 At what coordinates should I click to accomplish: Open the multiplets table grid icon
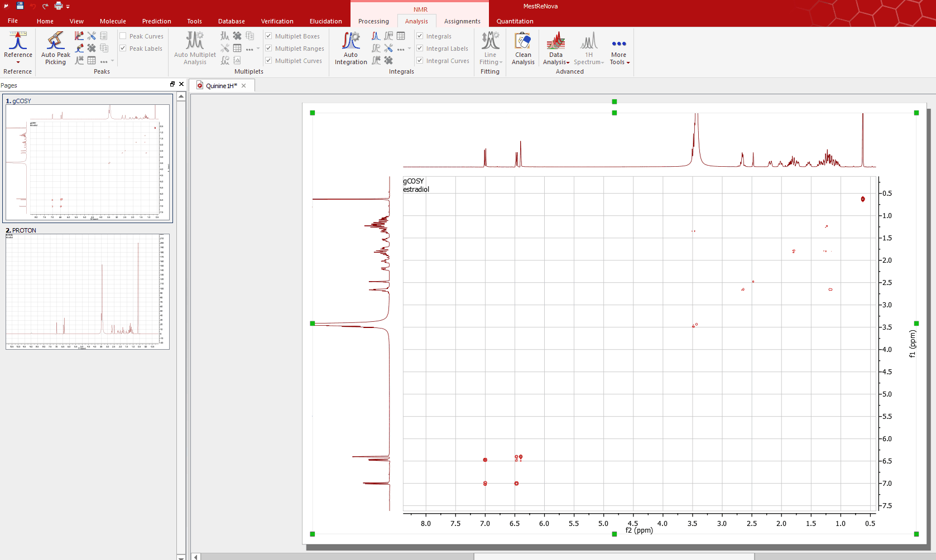pyautogui.click(x=237, y=48)
